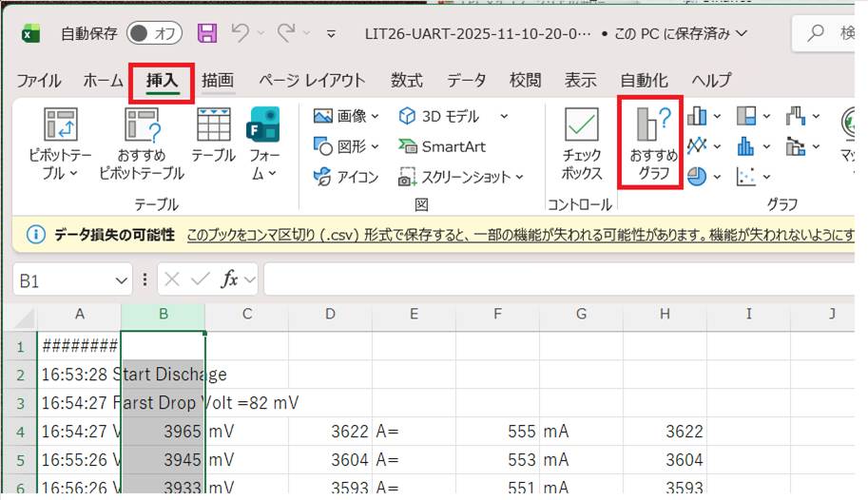Insert a checkbox (チェックボックス) control
Image resolution: width=868 pixels, height=500 pixels.
pos(582,143)
